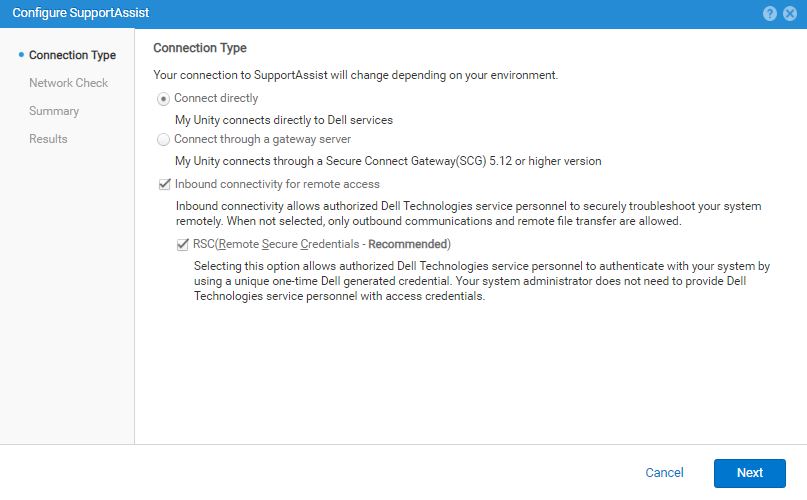Go to Connection Type wizard step
The image size is (807, 500).
pyautogui.click(x=72, y=55)
